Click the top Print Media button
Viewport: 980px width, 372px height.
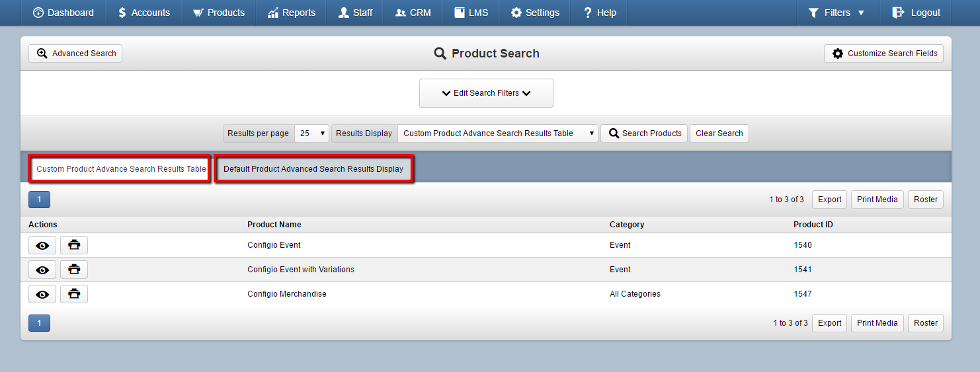(878, 200)
